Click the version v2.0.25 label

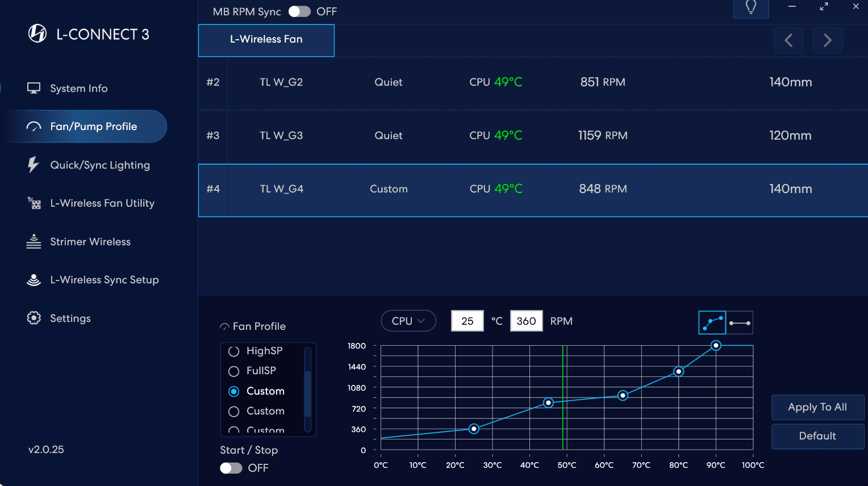tap(46, 450)
